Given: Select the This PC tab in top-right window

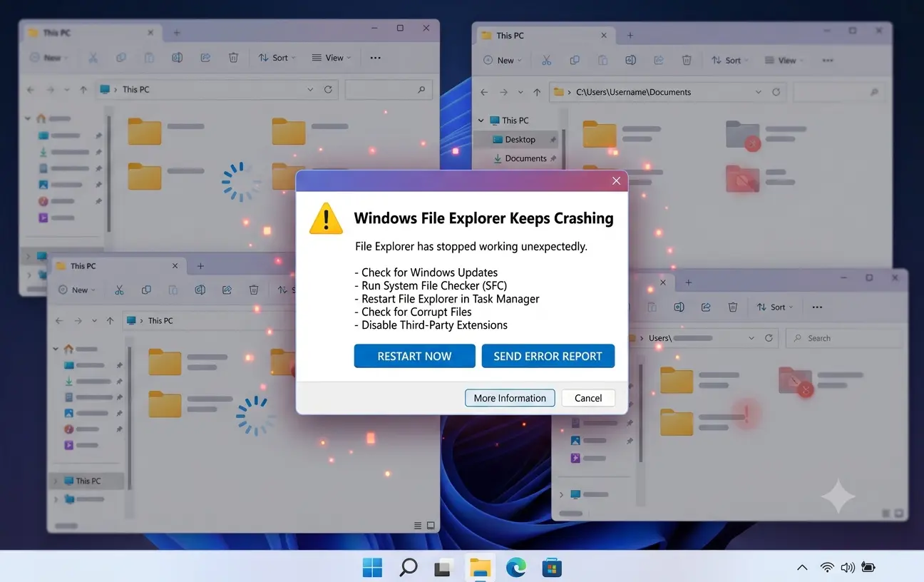Looking at the screenshot, I should [x=545, y=35].
